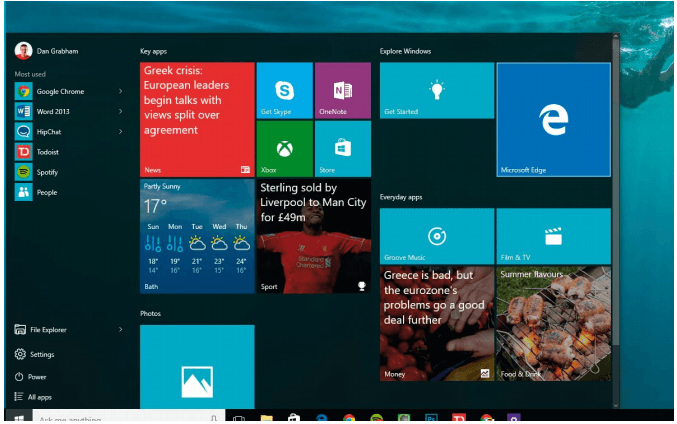677x424 pixels.
Task: Open the Store tile in Key apps
Action: (343, 149)
